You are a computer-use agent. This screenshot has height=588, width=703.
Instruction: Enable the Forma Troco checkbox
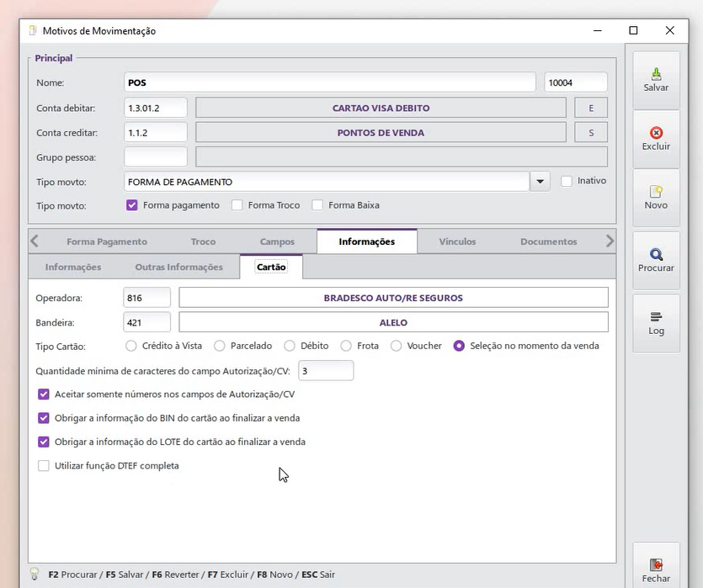(237, 205)
